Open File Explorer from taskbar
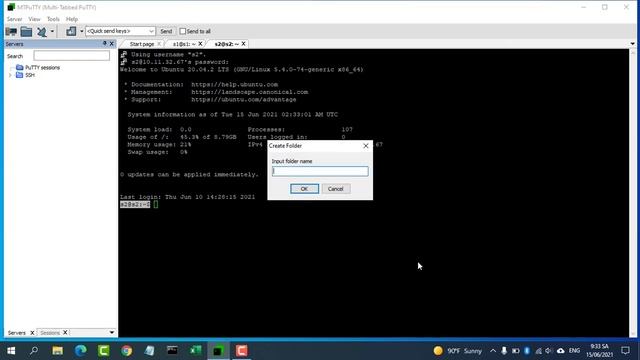The image size is (640, 360). click(x=58, y=351)
